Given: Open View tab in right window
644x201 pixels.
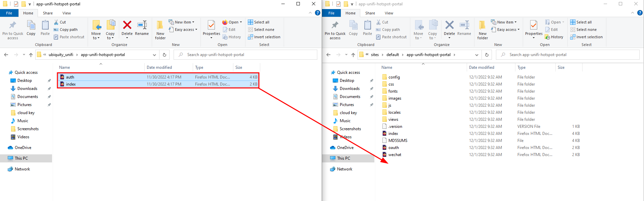Looking at the screenshot, I should [389, 13].
